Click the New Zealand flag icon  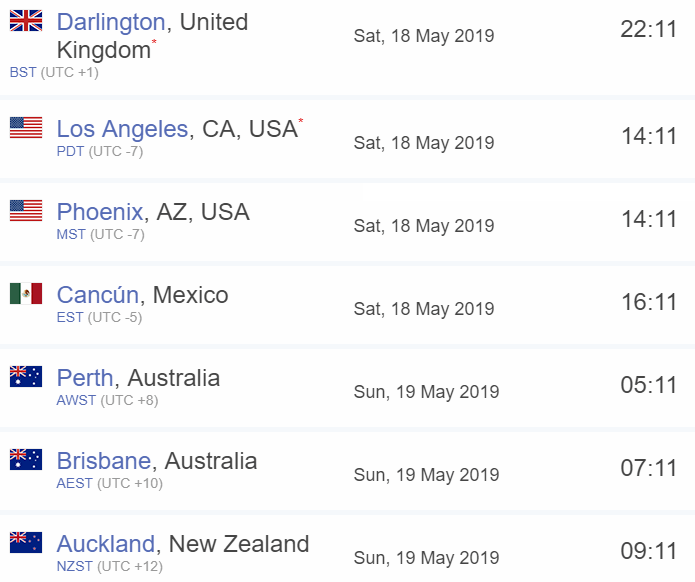(x=26, y=543)
